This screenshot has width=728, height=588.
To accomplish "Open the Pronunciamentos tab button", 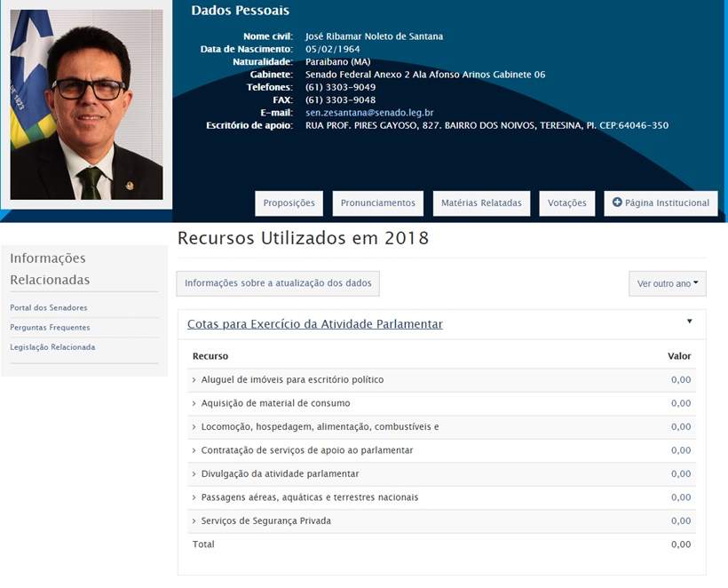I will coord(378,203).
